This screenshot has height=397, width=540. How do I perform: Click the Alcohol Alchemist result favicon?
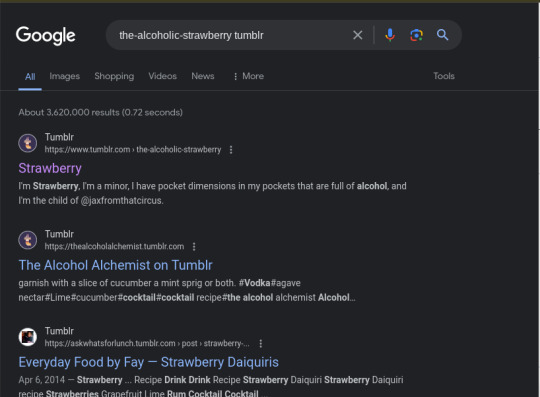[28, 240]
